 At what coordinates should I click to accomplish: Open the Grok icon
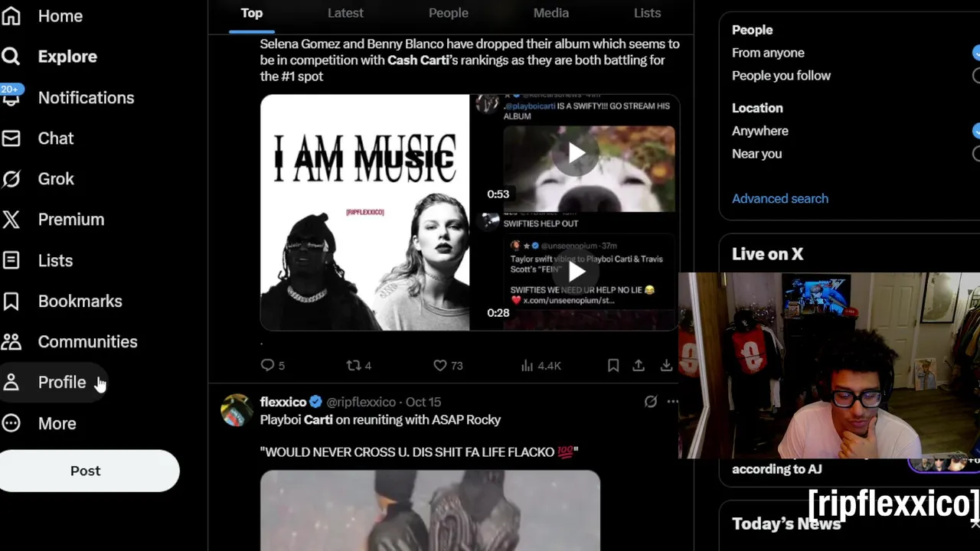[11, 178]
